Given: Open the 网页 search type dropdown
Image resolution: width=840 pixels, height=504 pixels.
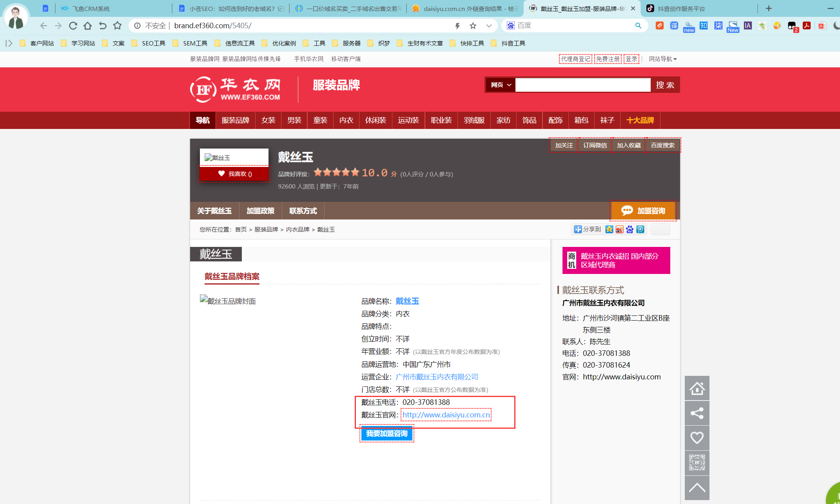Looking at the screenshot, I should tap(500, 85).
